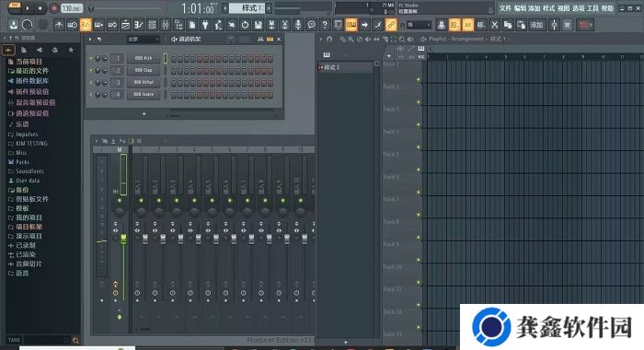
Task: Click the mixer insert 1 fader handle
Action: click(x=144, y=239)
